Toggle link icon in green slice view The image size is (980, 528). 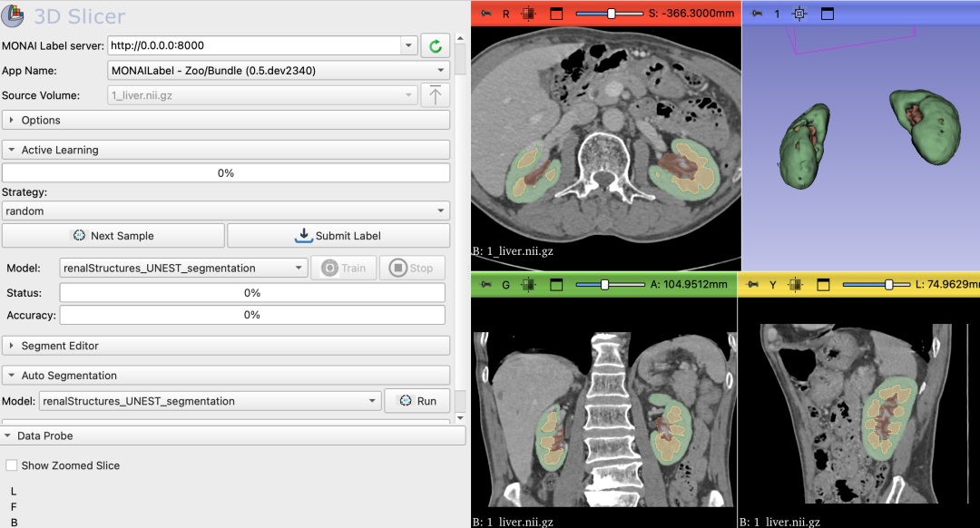tap(528, 284)
